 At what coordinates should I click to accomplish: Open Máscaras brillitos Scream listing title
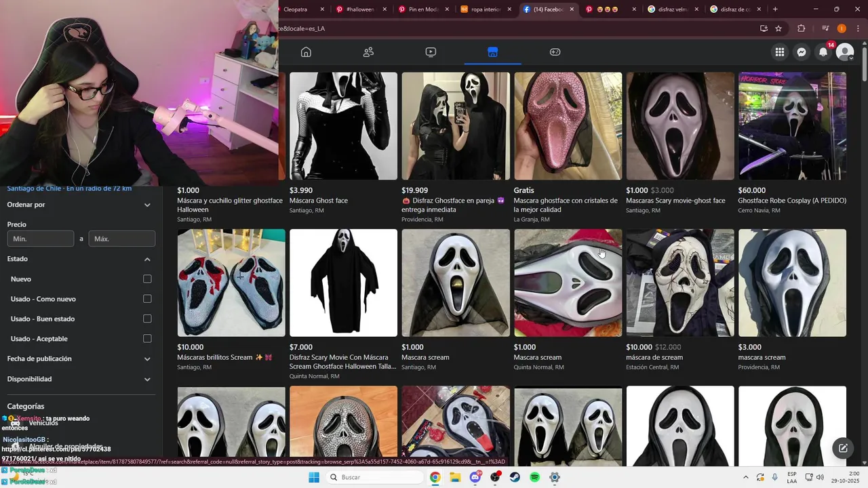(x=224, y=357)
